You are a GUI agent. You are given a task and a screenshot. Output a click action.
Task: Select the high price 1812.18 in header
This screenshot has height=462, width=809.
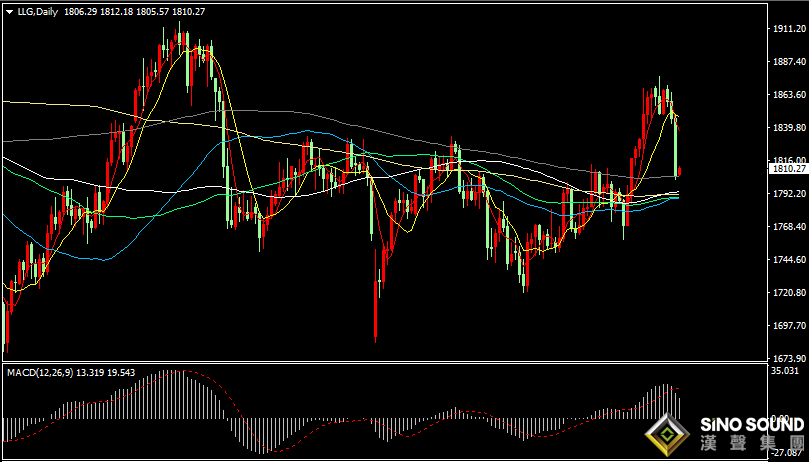[116, 11]
